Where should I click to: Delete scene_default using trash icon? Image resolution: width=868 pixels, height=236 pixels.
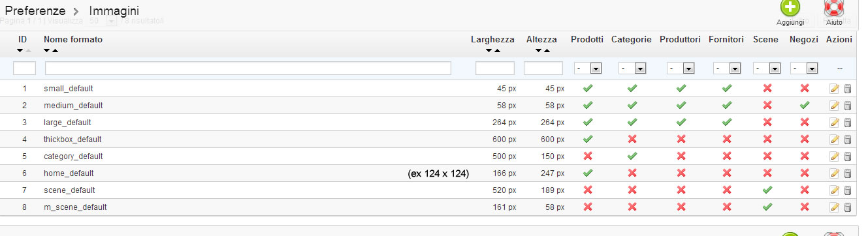848,190
